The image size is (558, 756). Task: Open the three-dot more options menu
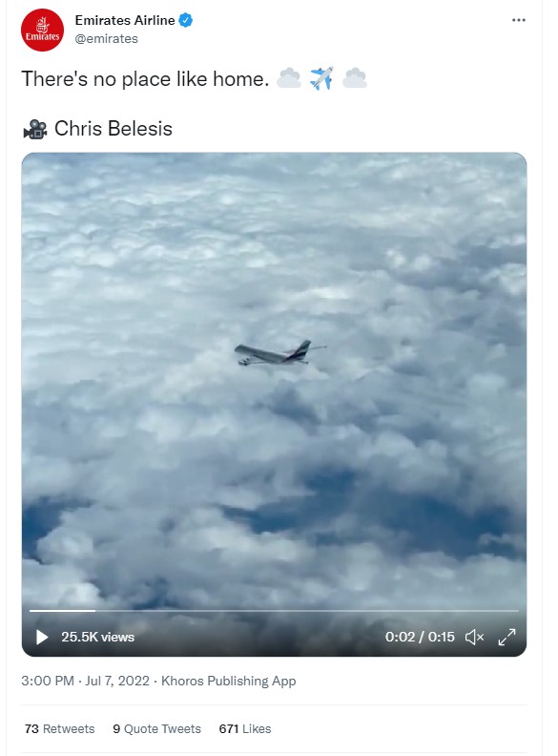click(519, 20)
